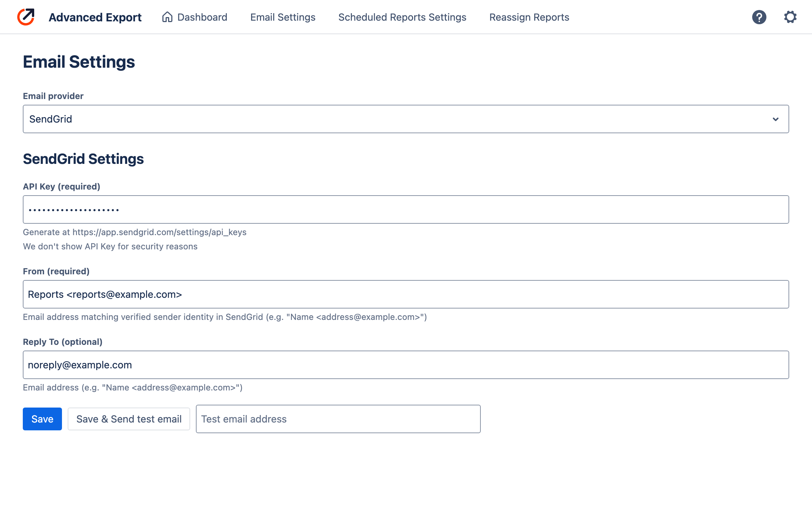Click the Advanced Export logo icon
This screenshot has width=812, height=513.
click(x=26, y=17)
